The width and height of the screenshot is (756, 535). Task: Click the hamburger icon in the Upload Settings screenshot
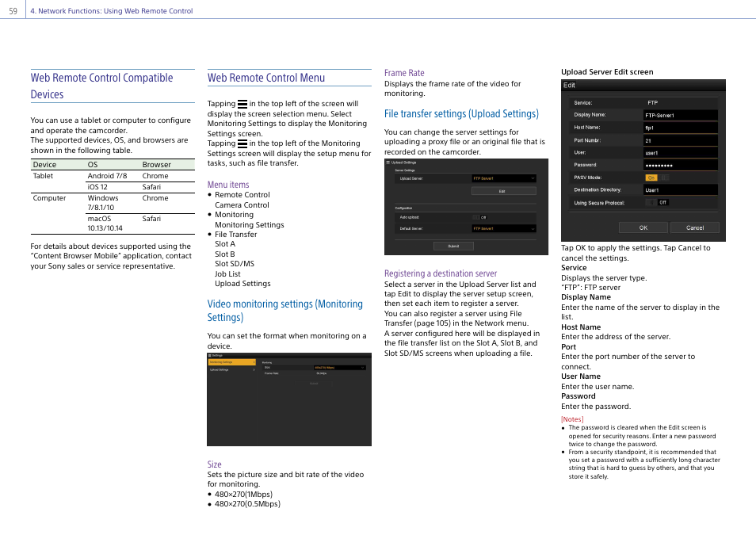click(388, 162)
